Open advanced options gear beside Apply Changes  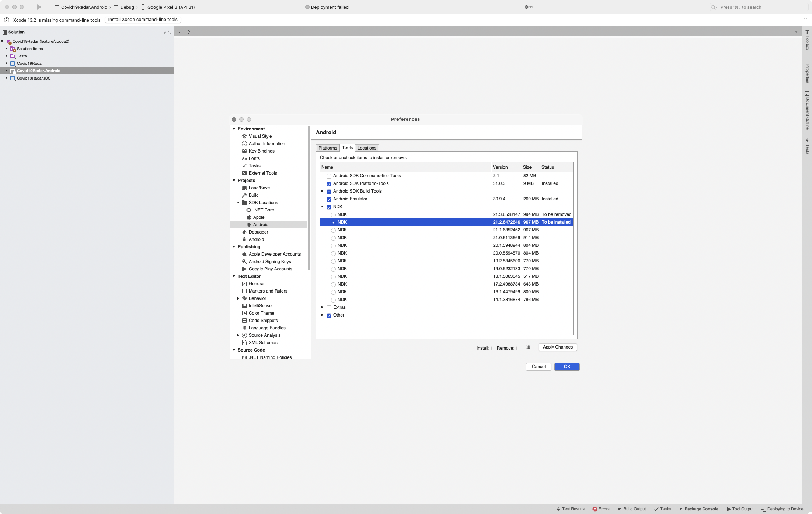point(528,347)
